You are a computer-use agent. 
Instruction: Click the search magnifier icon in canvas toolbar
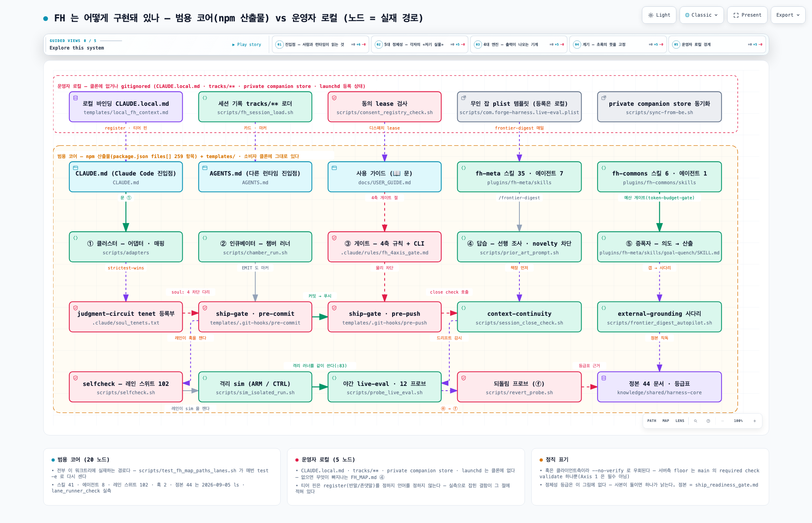click(x=695, y=421)
